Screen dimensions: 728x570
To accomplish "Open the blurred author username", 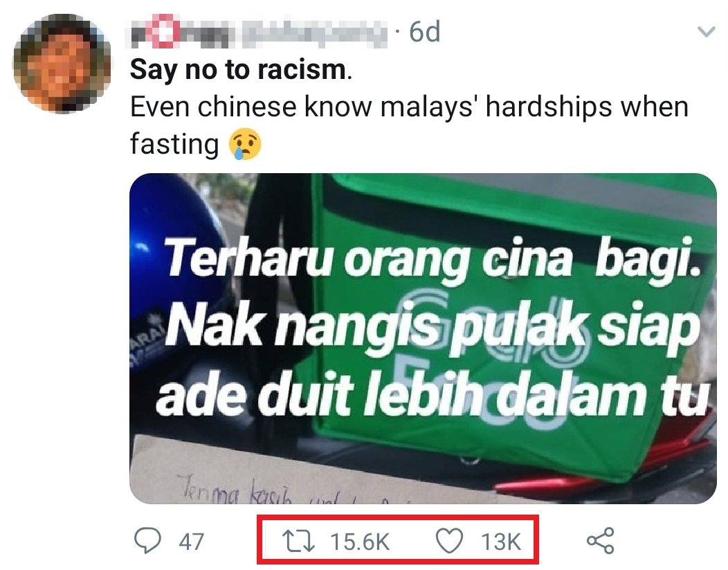I will tap(259, 32).
